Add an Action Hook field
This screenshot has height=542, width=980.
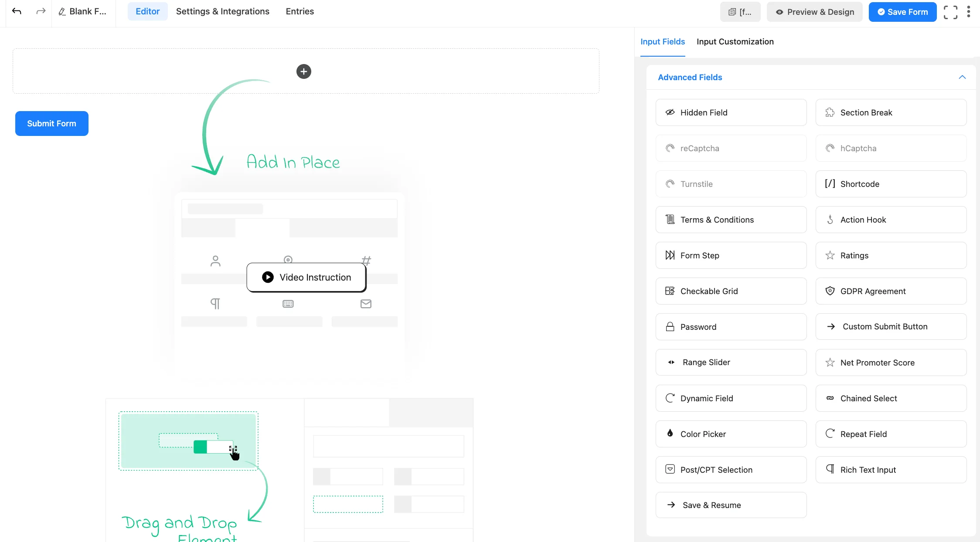pos(891,220)
